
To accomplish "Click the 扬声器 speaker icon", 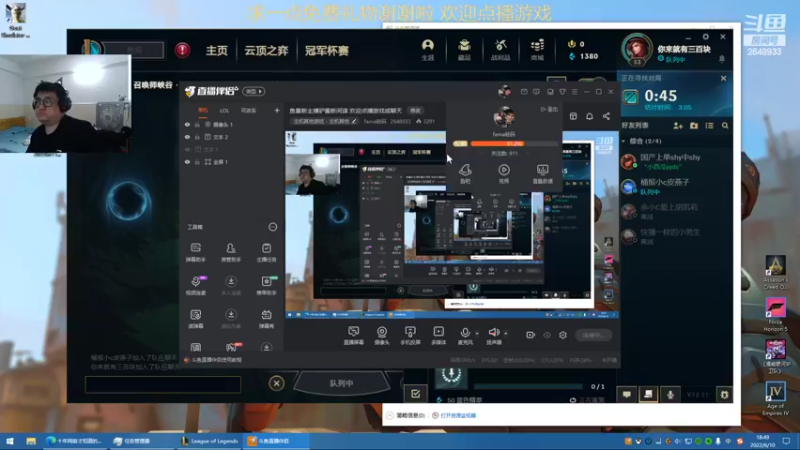I will [x=493, y=334].
